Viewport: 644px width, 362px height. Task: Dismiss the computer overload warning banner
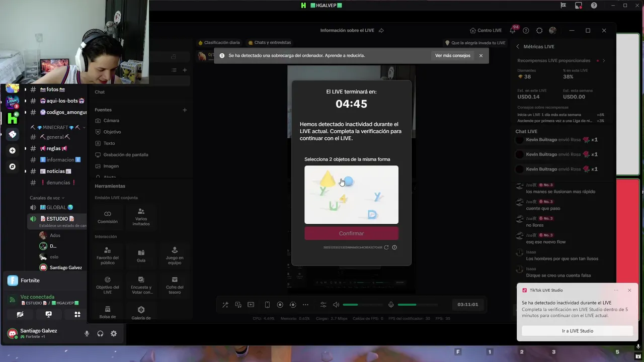[x=481, y=55]
